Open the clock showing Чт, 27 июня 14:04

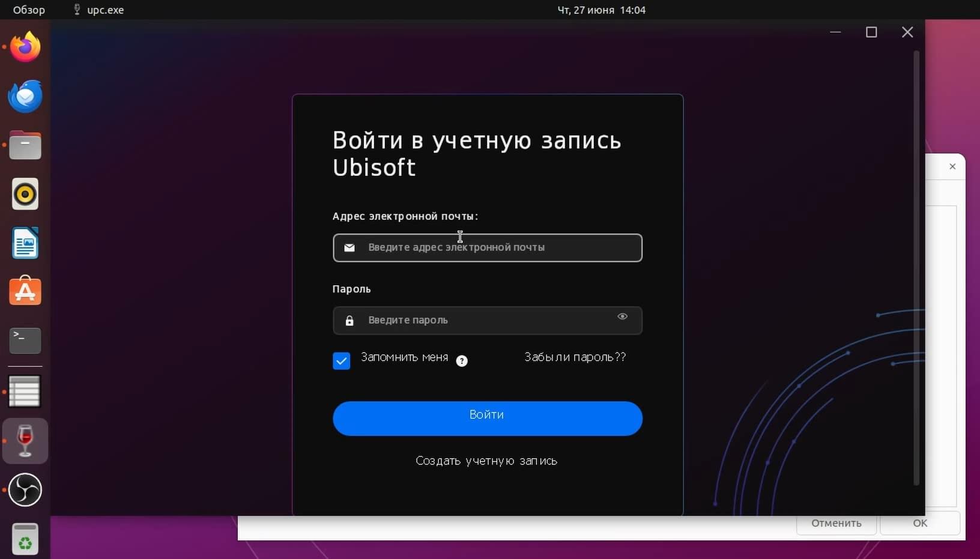pos(601,10)
